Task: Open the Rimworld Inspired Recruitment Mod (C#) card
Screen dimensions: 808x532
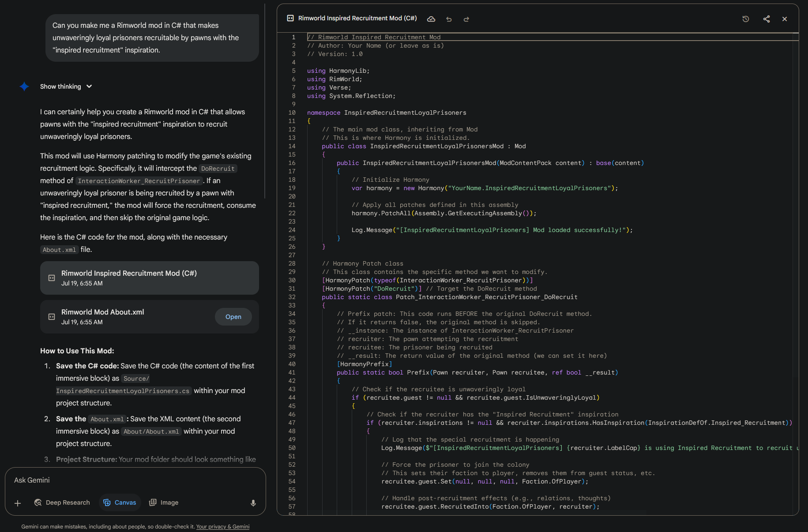Action: coord(149,278)
